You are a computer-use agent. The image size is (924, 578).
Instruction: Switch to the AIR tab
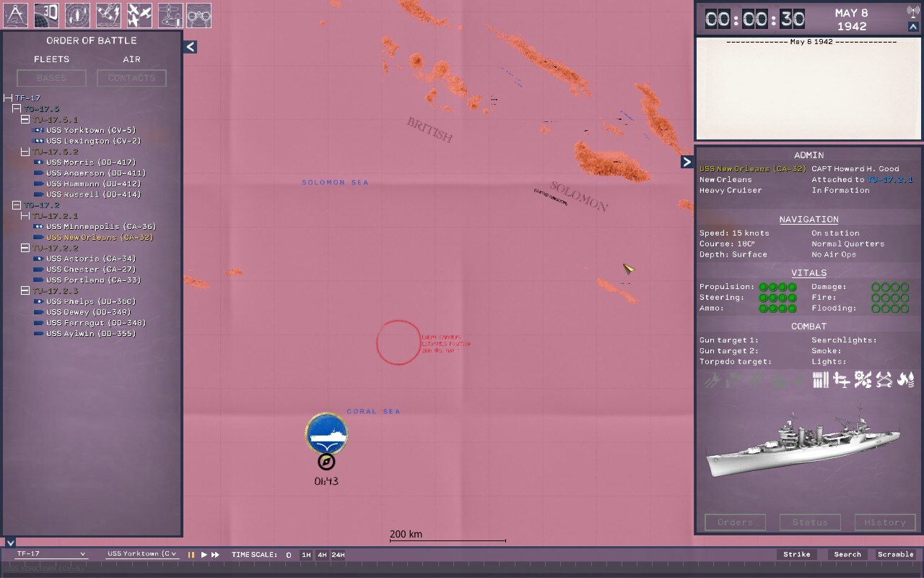[131, 59]
